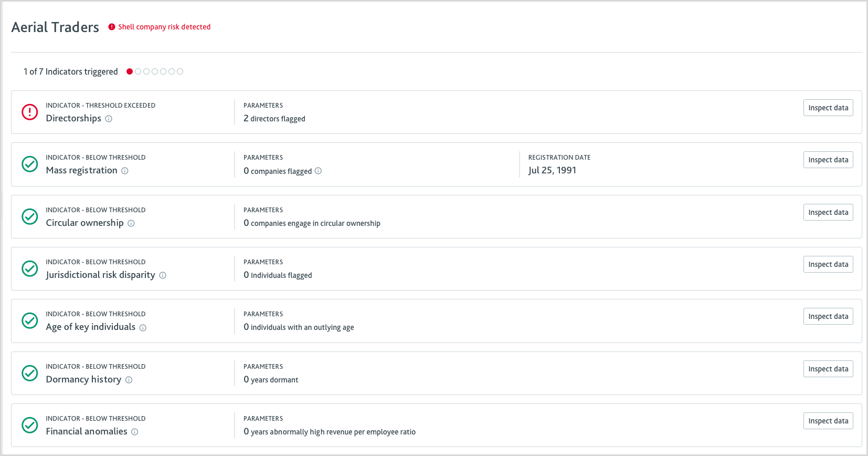Image resolution: width=868 pixels, height=456 pixels.
Task: Click the info icon beside Circular ownership
Action: (x=131, y=223)
